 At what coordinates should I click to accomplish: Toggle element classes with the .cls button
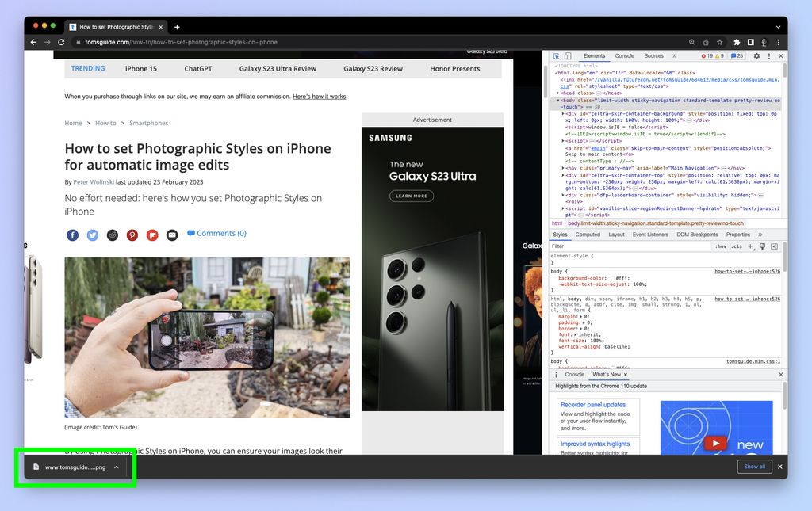click(737, 246)
